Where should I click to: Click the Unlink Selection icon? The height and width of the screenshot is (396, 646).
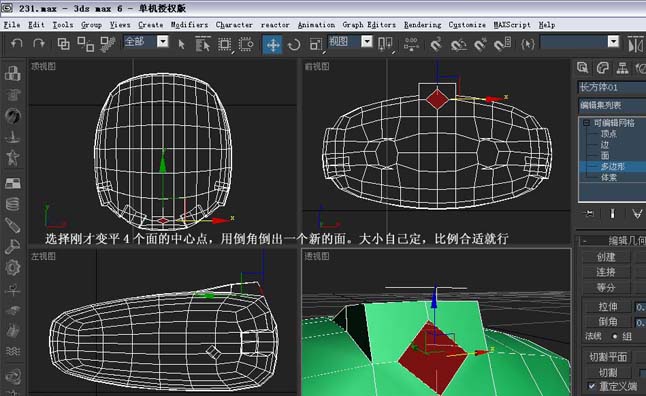click(85, 44)
